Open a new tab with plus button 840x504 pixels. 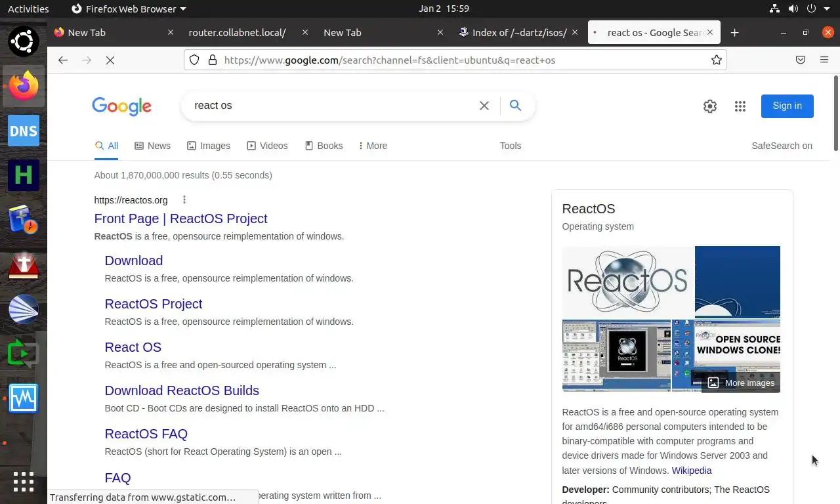734,32
